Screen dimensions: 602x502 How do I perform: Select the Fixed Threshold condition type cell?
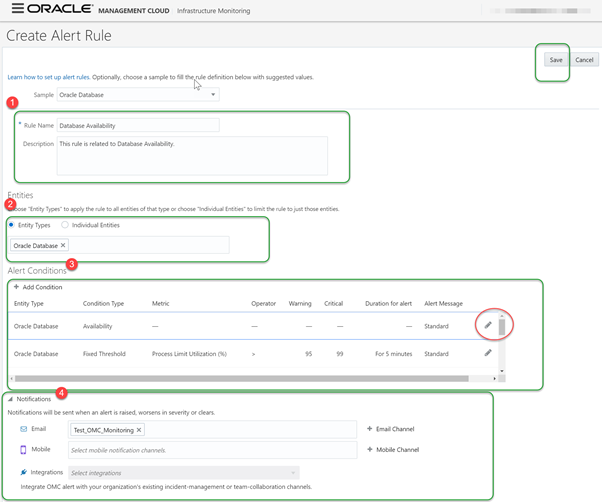click(104, 353)
